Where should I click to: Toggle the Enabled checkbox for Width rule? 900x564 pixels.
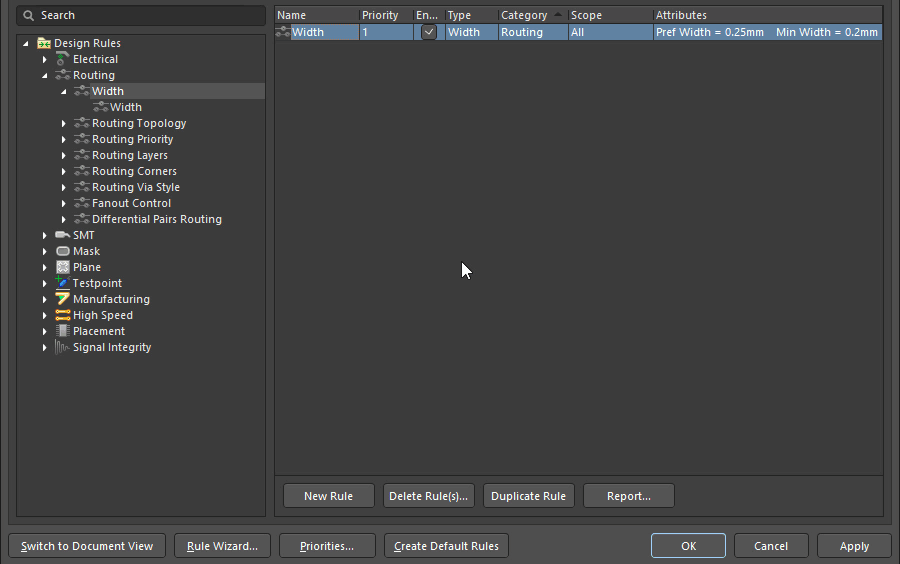coord(429,32)
